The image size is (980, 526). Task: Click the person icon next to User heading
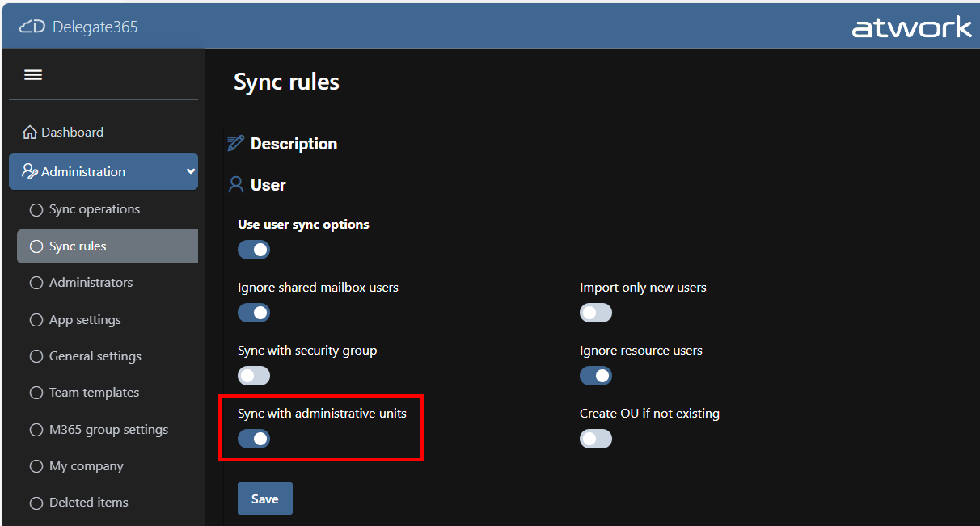click(235, 184)
